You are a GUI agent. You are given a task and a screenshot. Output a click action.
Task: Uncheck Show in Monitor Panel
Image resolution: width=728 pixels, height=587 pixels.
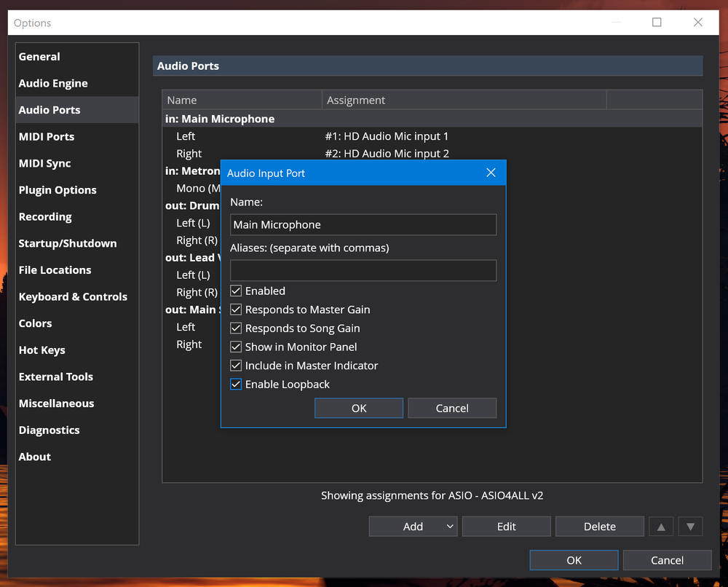[236, 347]
